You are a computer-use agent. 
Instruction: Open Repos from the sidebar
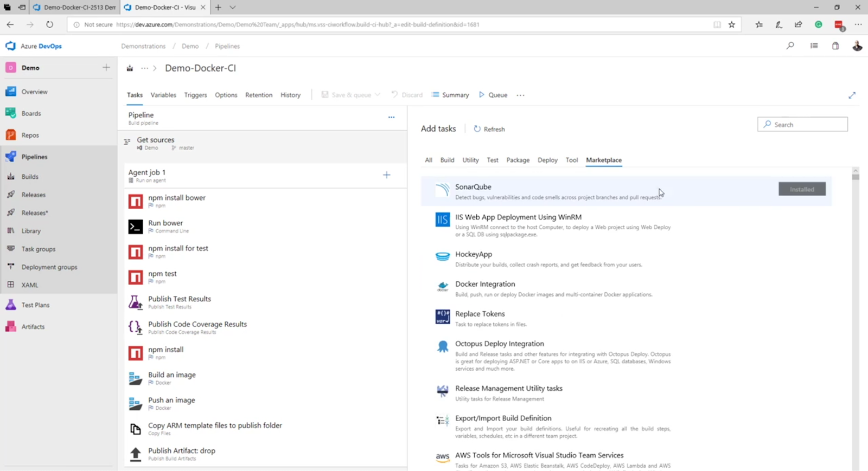click(x=30, y=135)
